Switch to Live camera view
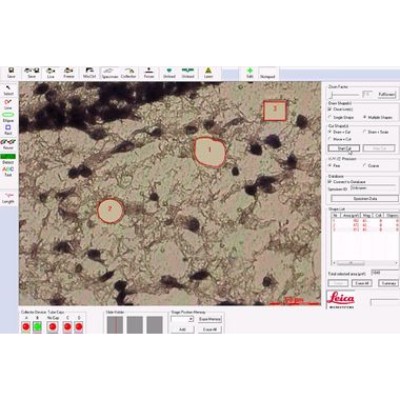 click(x=50, y=73)
